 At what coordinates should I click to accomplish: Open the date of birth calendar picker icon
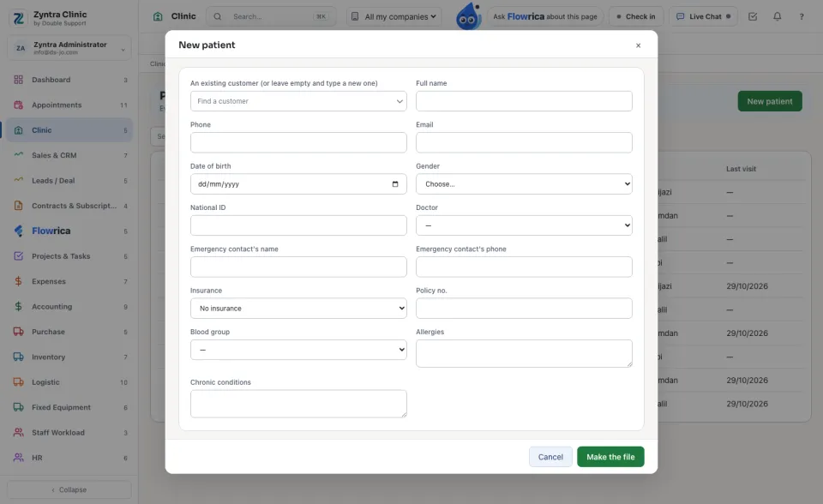coord(395,184)
